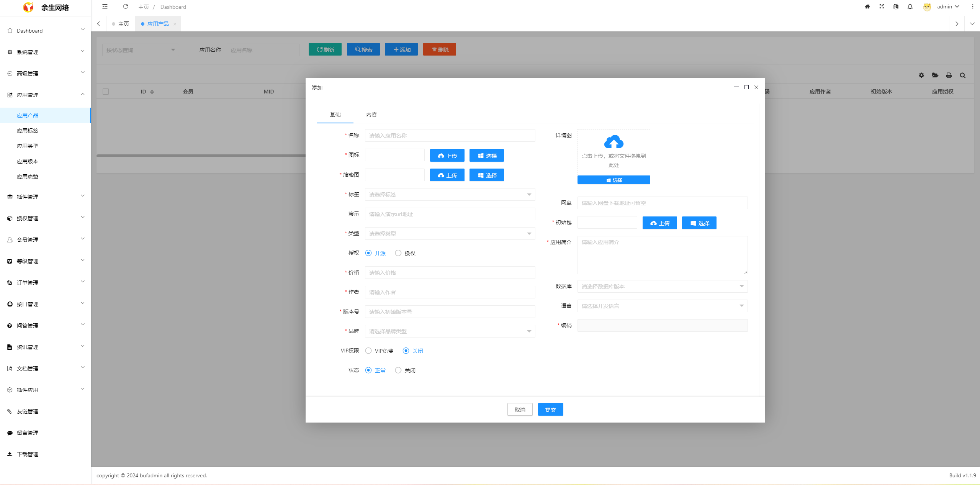Switch to the 内容 tab
980x485 pixels.
[371, 115]
